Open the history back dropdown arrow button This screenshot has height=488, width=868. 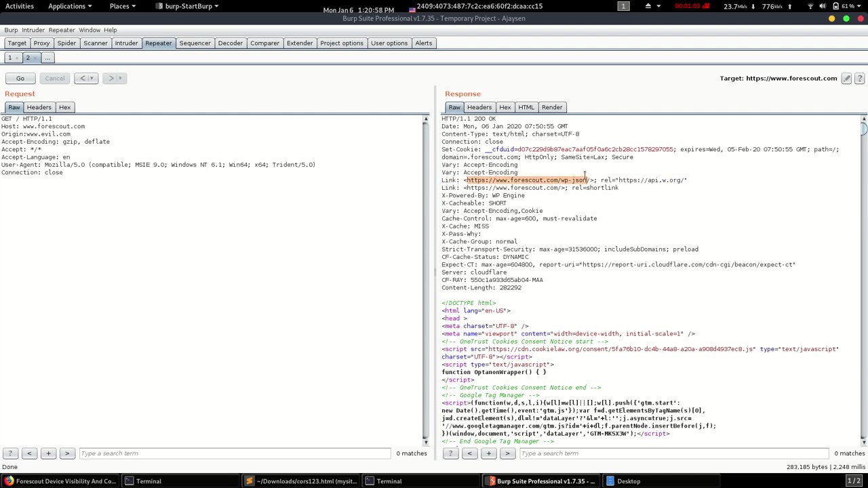pos(87,79)
